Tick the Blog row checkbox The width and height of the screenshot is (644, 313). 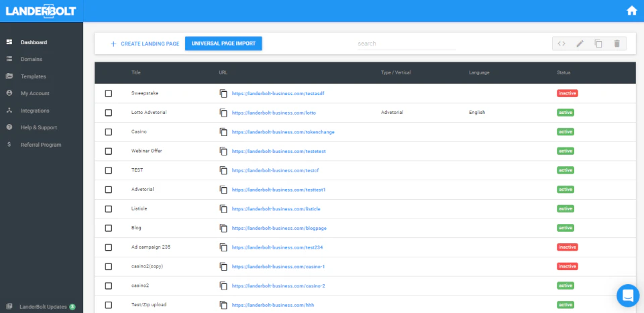109,228
